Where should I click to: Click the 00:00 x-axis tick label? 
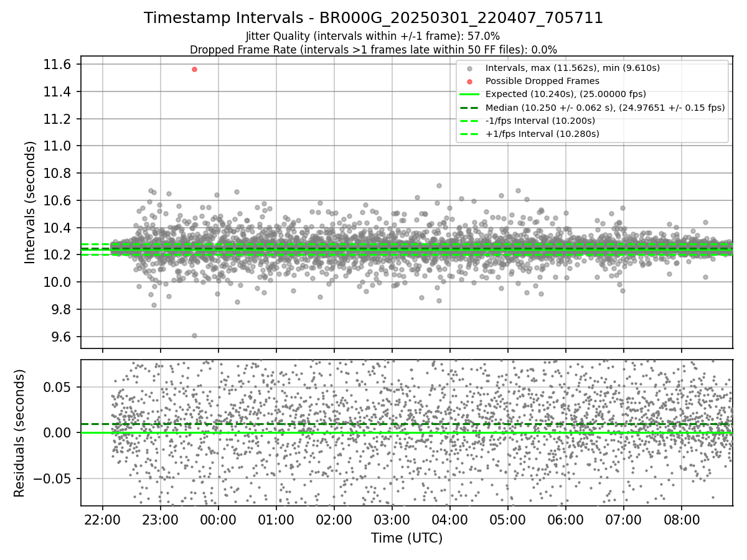click(x=218, y=519)
